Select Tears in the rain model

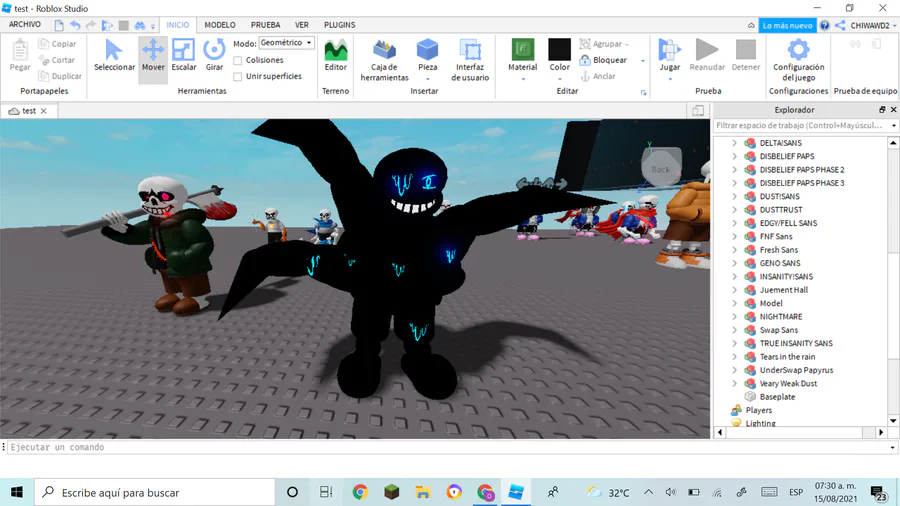[x=787, y=356]
